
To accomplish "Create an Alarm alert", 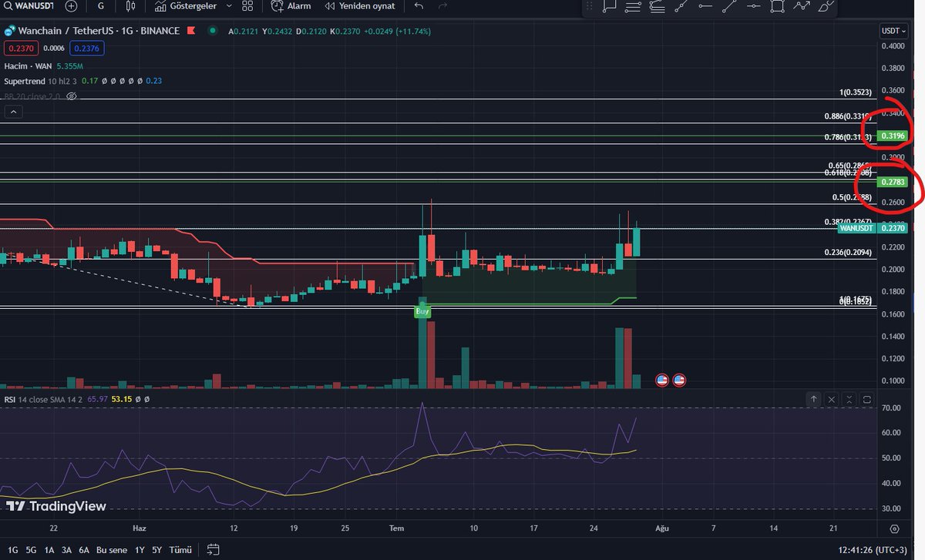I will click(291, 6).
